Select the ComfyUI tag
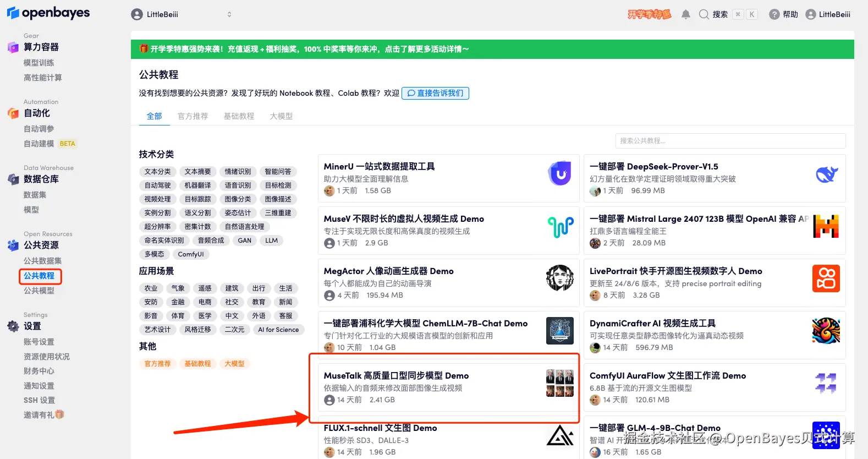 pyautogui.click(x=191, y=254)
